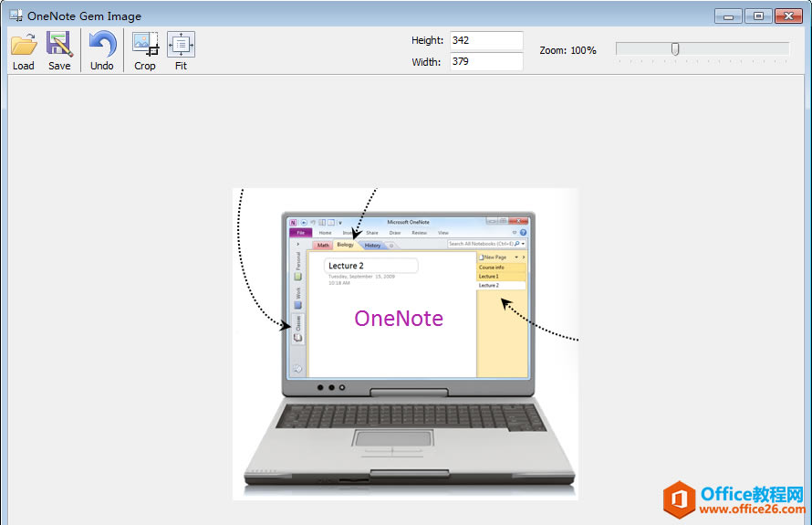Screen dimensions: 812x525
Task: Open the OneNote Gem Image title bar icon
Action: (x=16, y=16)
